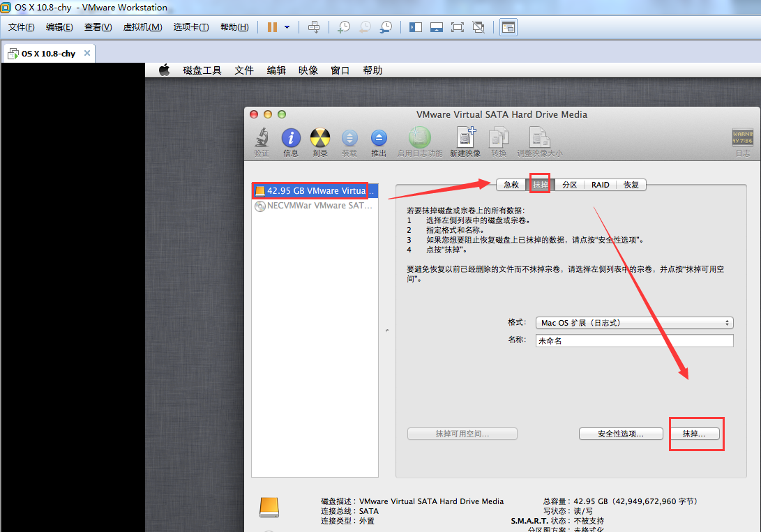Viewport: 761px width, 532px height.
Task: Click Send Ctrl+Alt+Del icon in VMware toolbar
Action: [314, 27]
